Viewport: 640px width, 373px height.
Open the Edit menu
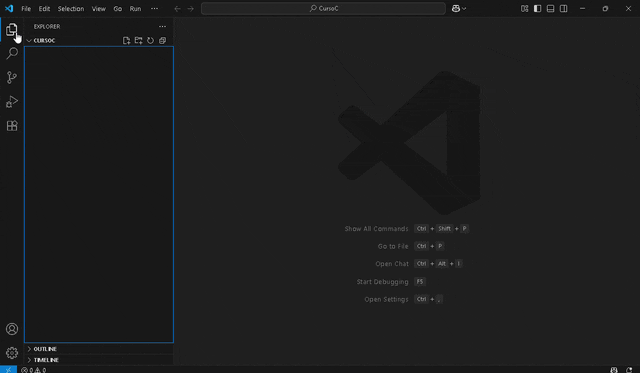click(x=44, y=9)
